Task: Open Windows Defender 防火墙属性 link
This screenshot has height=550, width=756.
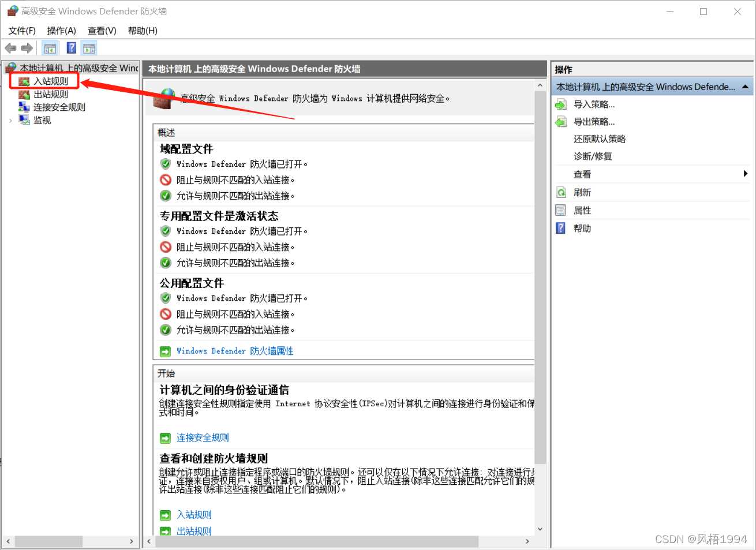Action: (235, 351)
